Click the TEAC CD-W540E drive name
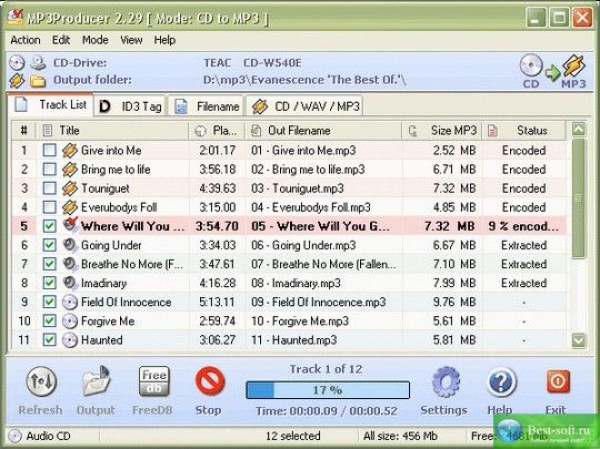This screenshot has width=600, height=449. point(253,62)
